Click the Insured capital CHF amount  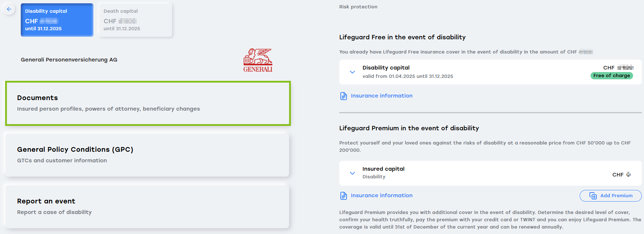(621, 175)
